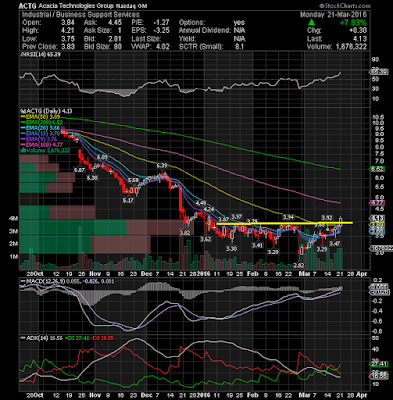
Task: Click the 5.17 low price annotation
Action: [x=128, y=200]
